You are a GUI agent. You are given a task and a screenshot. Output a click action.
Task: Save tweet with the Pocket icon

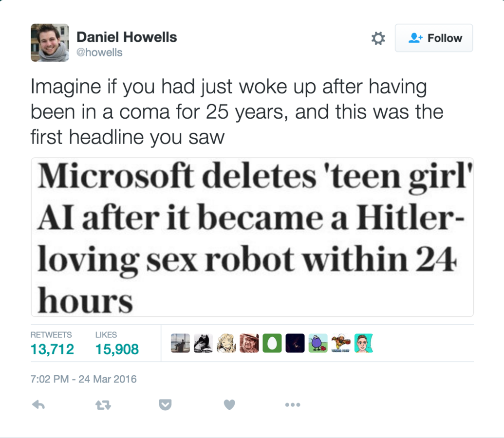(165, 405)
